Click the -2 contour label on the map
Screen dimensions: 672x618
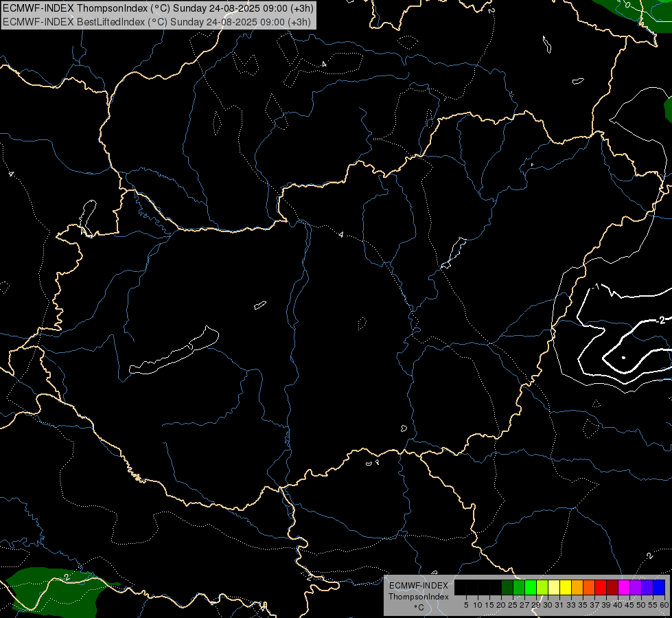coord(660,320)
